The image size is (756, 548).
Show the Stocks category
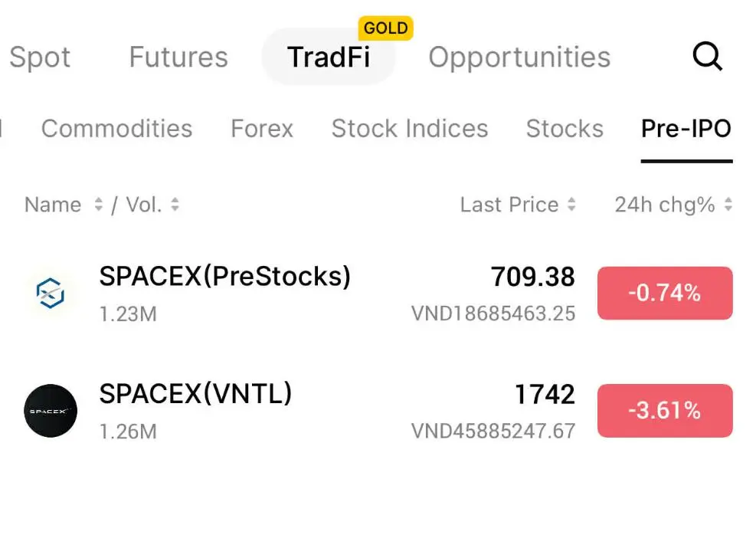[x=565, y=129]
